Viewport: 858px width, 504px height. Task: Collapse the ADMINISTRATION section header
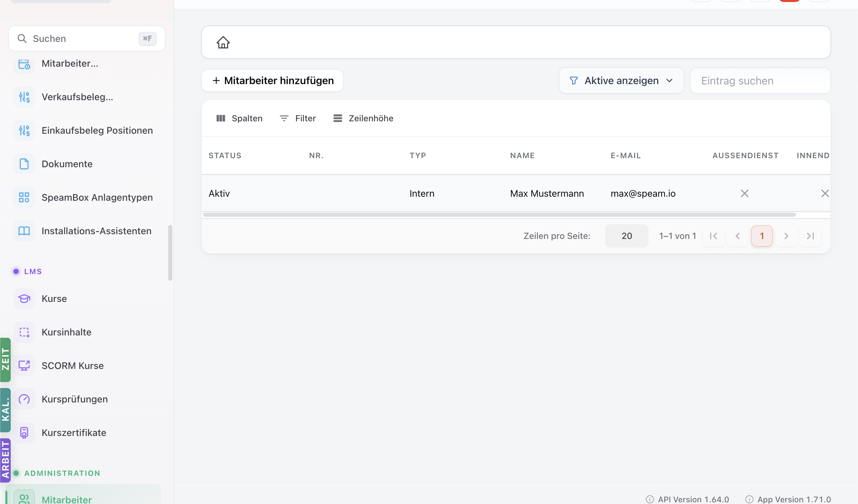click(x=57, y=473)
